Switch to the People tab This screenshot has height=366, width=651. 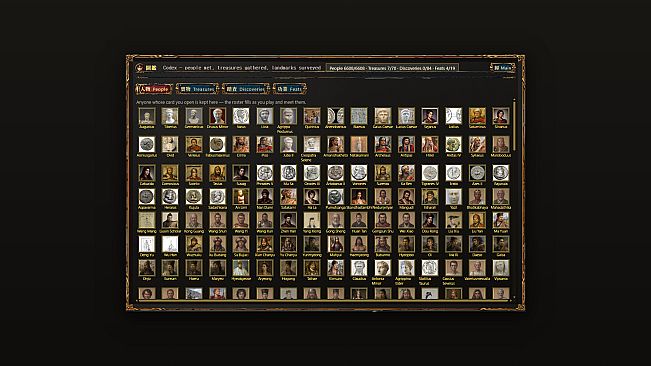click(154, 89)
